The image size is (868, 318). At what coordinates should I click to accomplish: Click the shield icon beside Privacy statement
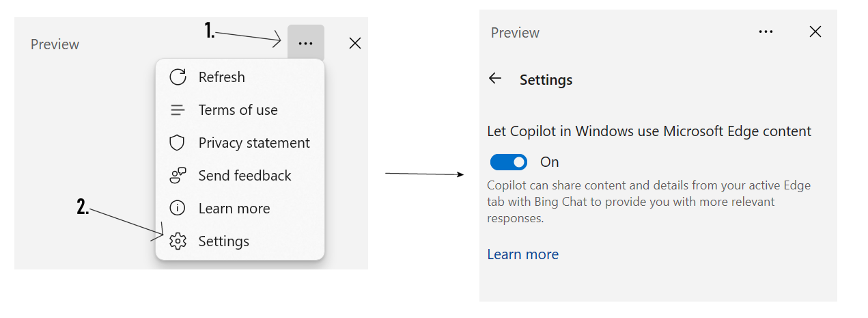[x=178, y=143]
